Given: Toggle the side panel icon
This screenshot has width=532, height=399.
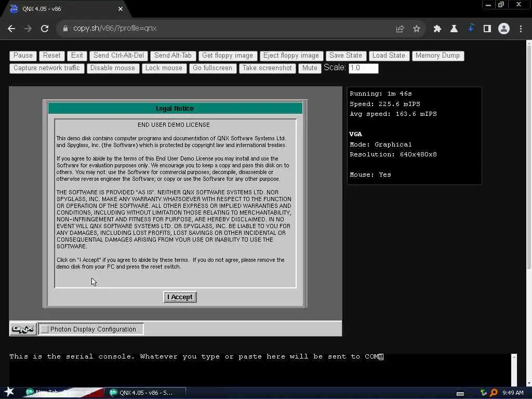Looking at the screenshot, I should (x=487, y=29).
